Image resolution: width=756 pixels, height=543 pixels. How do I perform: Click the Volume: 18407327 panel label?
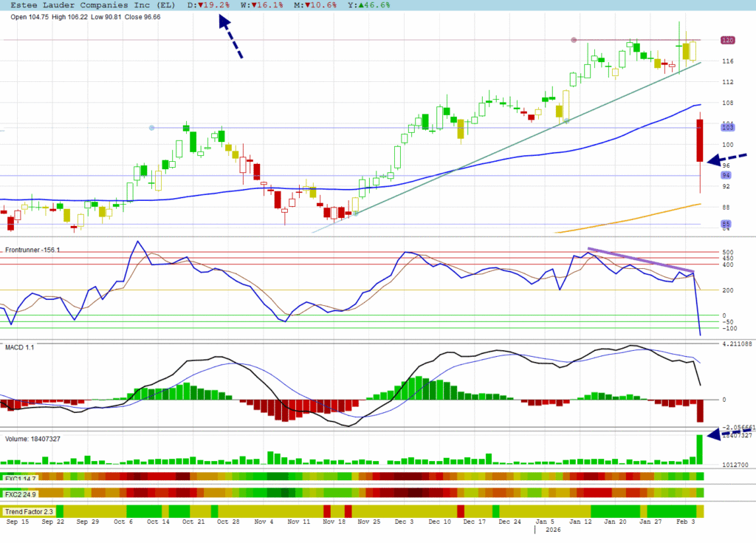[x=33, y=439]
